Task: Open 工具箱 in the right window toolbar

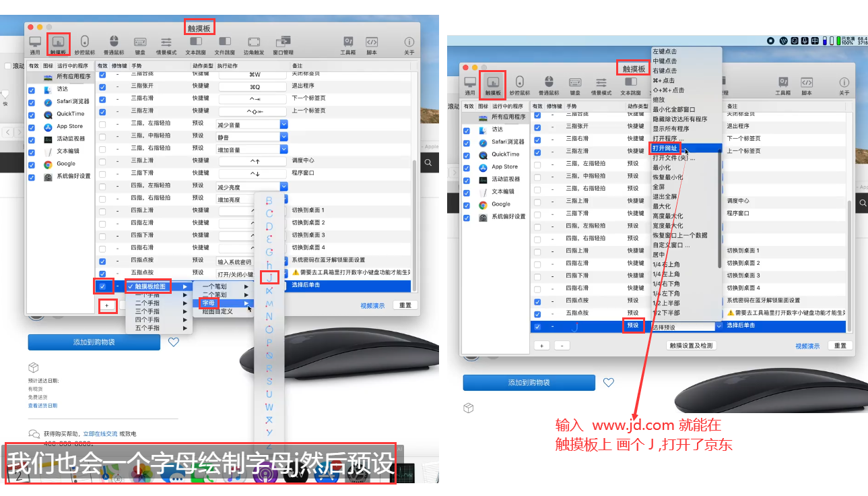Action: tap(783, 86)
